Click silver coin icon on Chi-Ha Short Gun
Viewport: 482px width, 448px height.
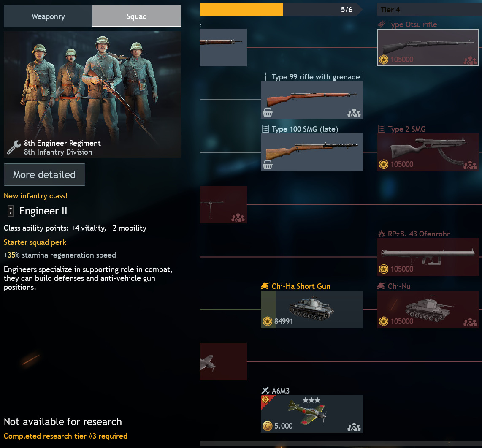pyautogui.click(x=268, y=321)
